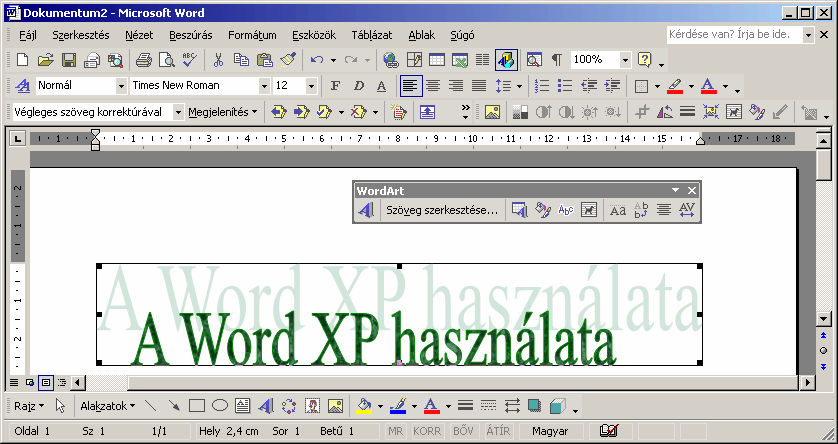Select the Rectangle drawing tool
The width and height of the screenshot is (838, 444).
click(x=197, y=406)
